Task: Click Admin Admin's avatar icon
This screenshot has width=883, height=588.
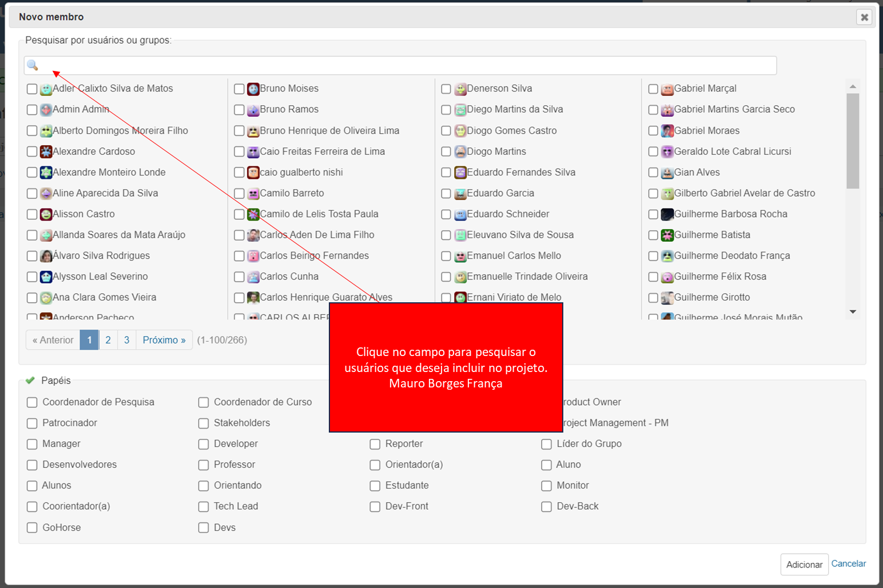Action: click(46, 110)
